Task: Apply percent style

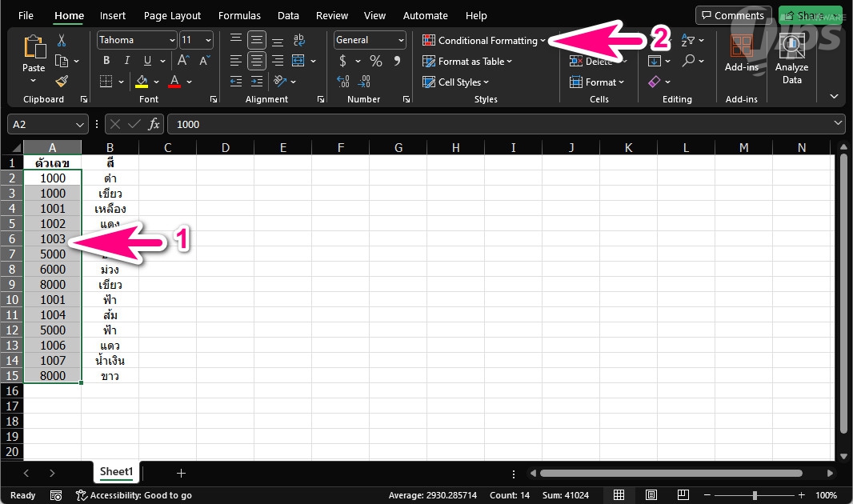Action: tap(376, 60)
